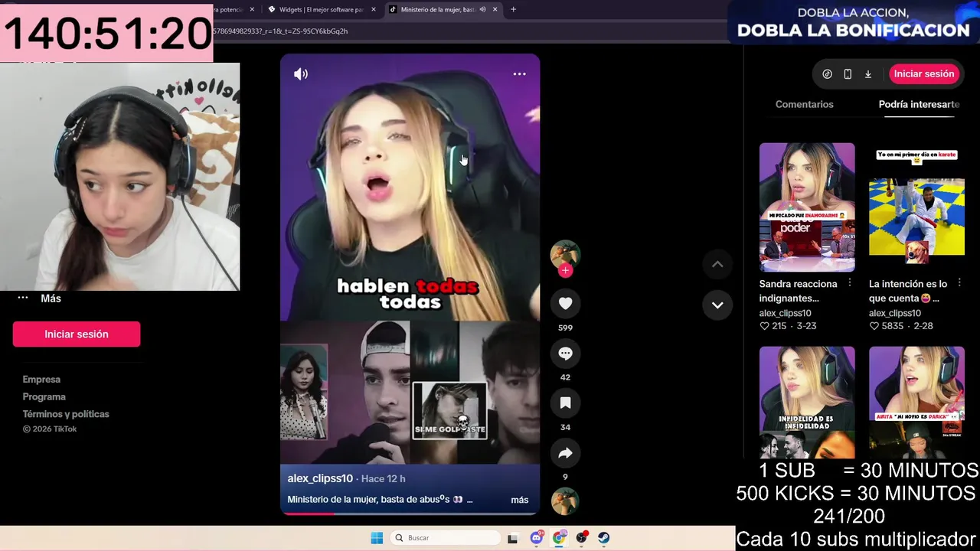Image resolution: width=980 pixels, height=551 pixels.
Task: Click the pink Iniciar sesión button at top right
Action: 924,74
